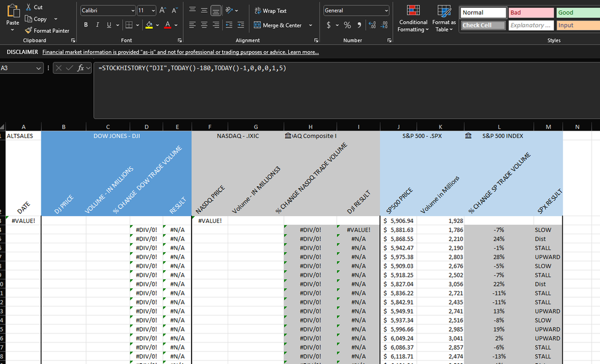Click the Format Painter brush
The width and height of the screenshot is (600, 364).
pos(29,31)
